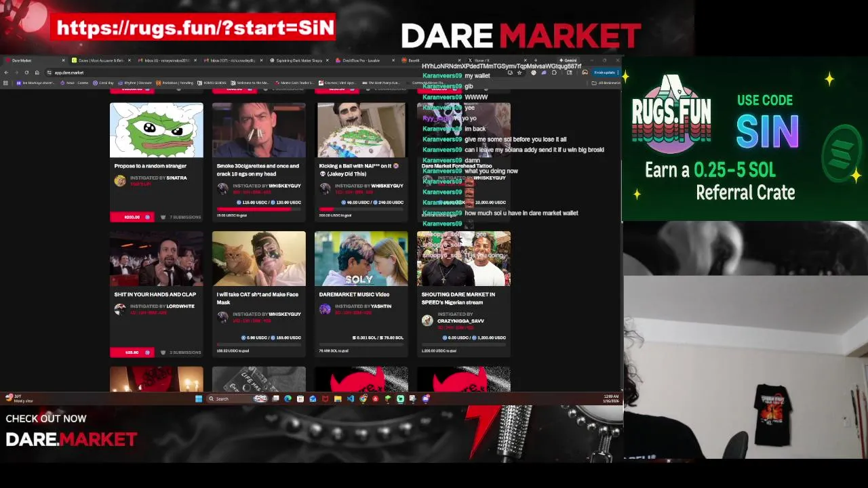
Task: Click the red reward button on Propose dare
Action: [132, 217]
